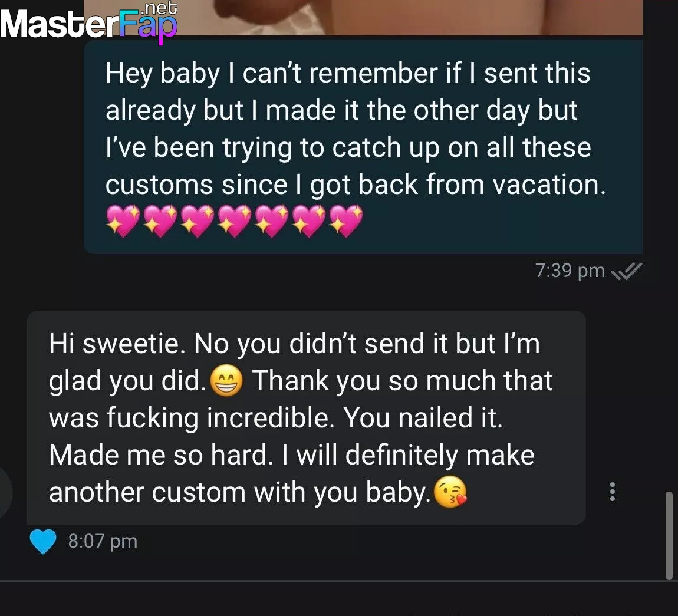Click the fourth sparkling heart emoji
This screenshot has height=616, width=678.
point(235,221)
